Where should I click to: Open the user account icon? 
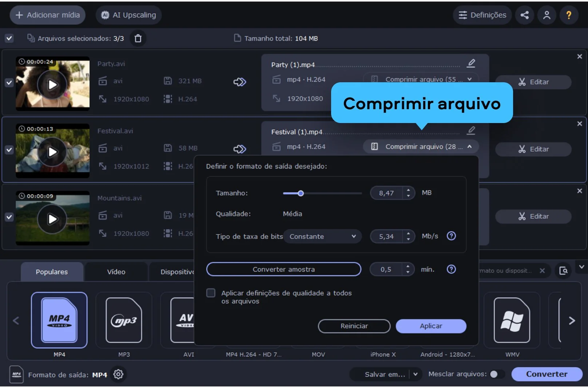pos(547,15)
